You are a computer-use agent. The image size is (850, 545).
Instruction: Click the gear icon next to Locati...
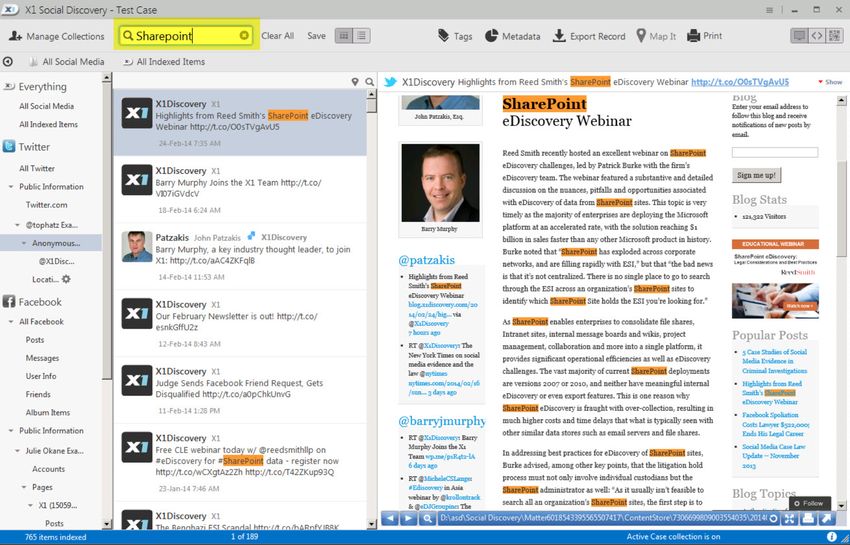[66, 279]
